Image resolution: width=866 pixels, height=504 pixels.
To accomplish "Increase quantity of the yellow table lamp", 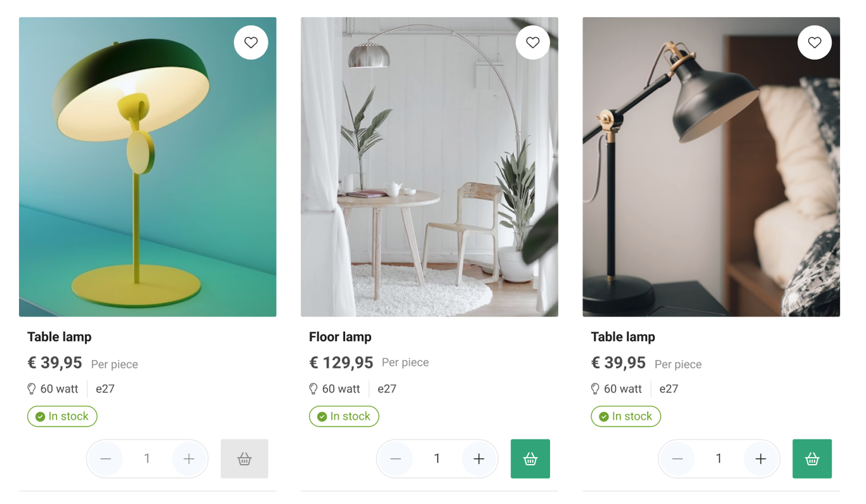I will pyautogui.click(x=188, y=458).
